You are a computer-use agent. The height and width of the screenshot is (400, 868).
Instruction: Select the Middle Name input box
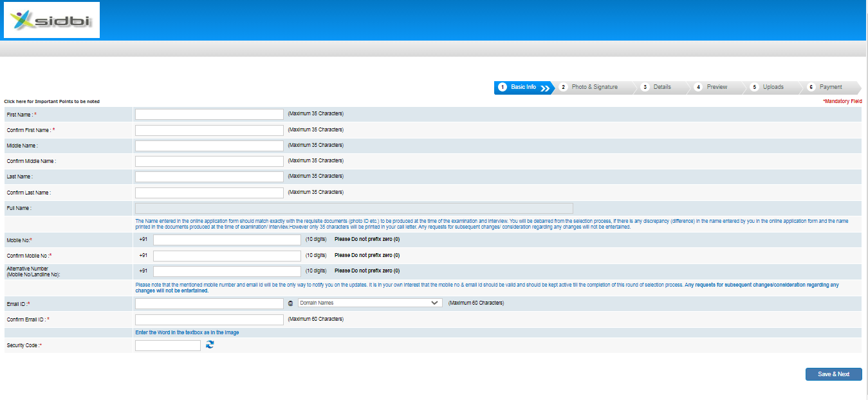(209, 146)
